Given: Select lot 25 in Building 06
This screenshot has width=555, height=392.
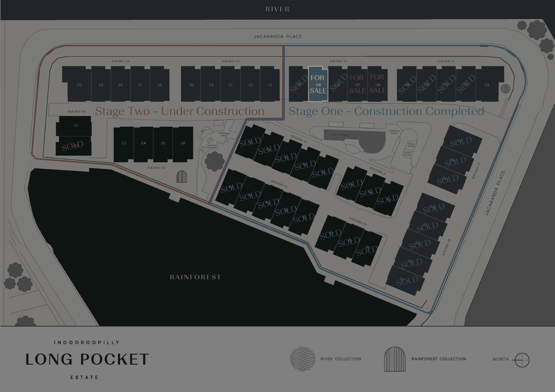Looking at the screenshot, I should [163, 144].
